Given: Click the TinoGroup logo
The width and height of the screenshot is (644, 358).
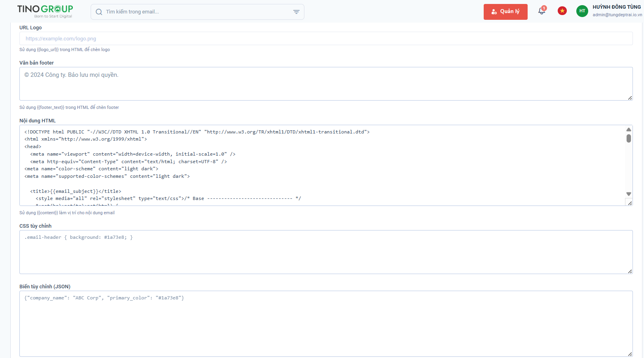Looking at the screenshot, I should 45,11.
